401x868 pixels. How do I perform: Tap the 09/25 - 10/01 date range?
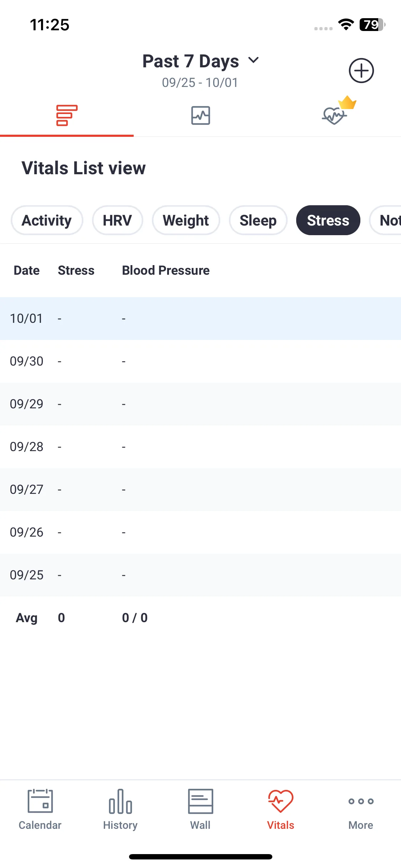point(200,83)
